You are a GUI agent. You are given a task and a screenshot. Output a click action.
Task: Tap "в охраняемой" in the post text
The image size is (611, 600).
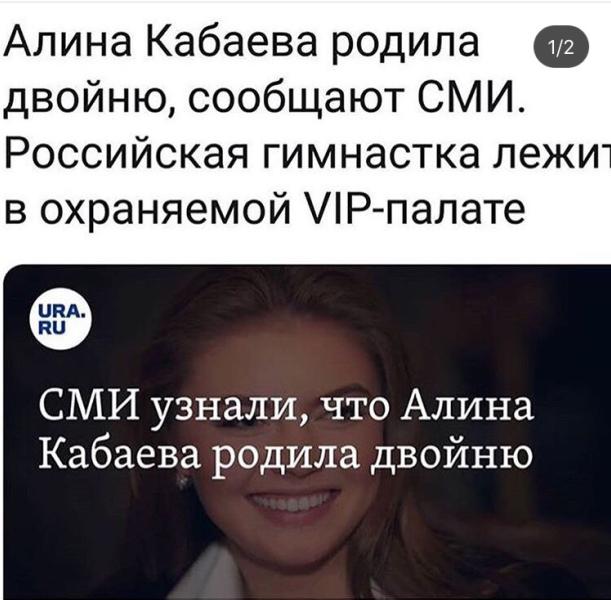(147, 210)
